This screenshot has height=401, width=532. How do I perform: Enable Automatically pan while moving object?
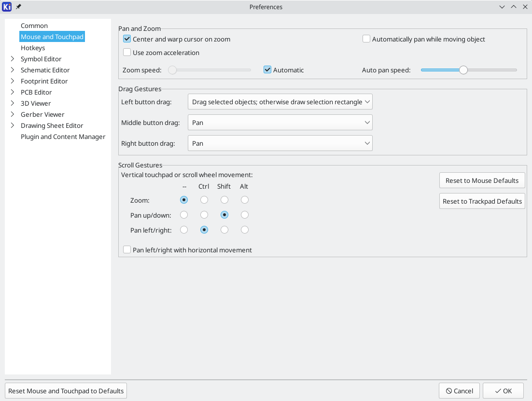click(366, 39)
